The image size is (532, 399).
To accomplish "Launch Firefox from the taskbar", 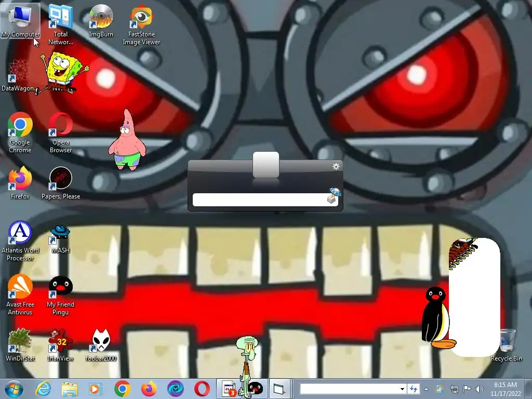I will point(149,389).
